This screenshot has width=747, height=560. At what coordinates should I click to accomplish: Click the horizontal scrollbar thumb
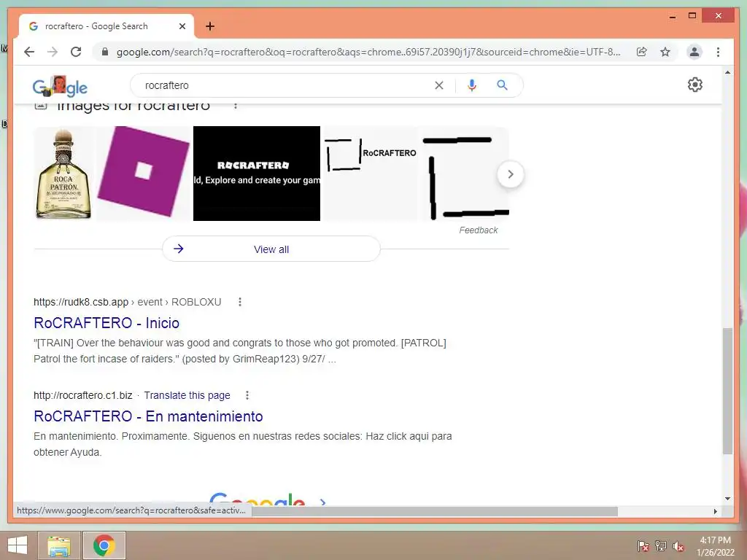[435, 511]
